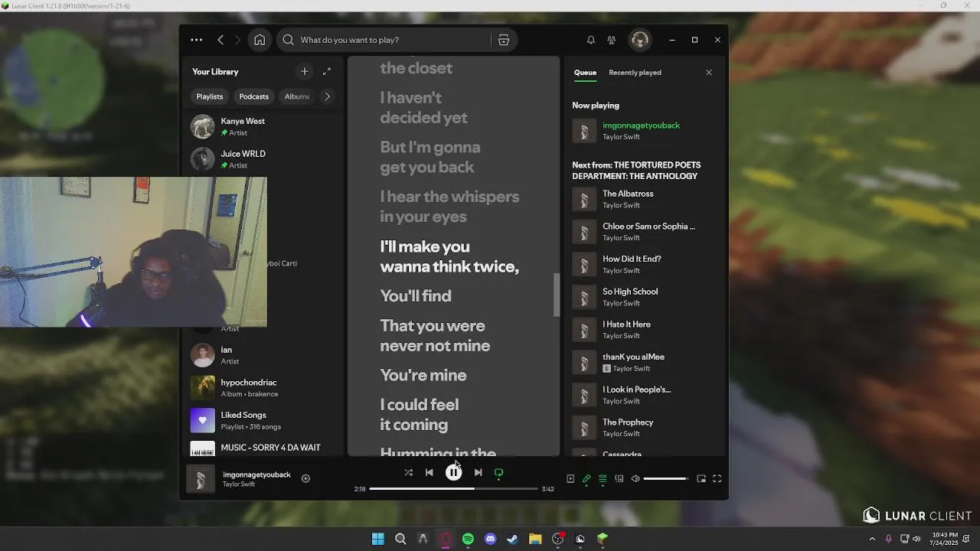Open the hypochondriac album
The image size is (980, 551).
[x=263, y=388]
